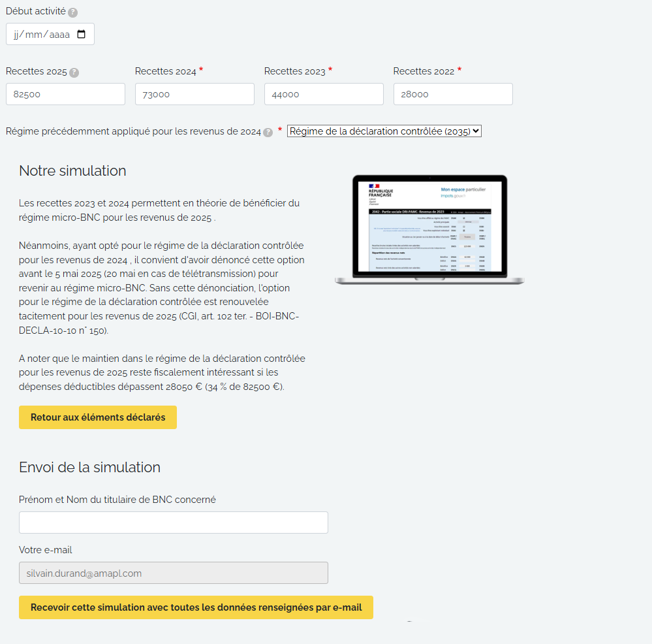
Task: Click the help icon beside Début activité
Action: (72, 12)
